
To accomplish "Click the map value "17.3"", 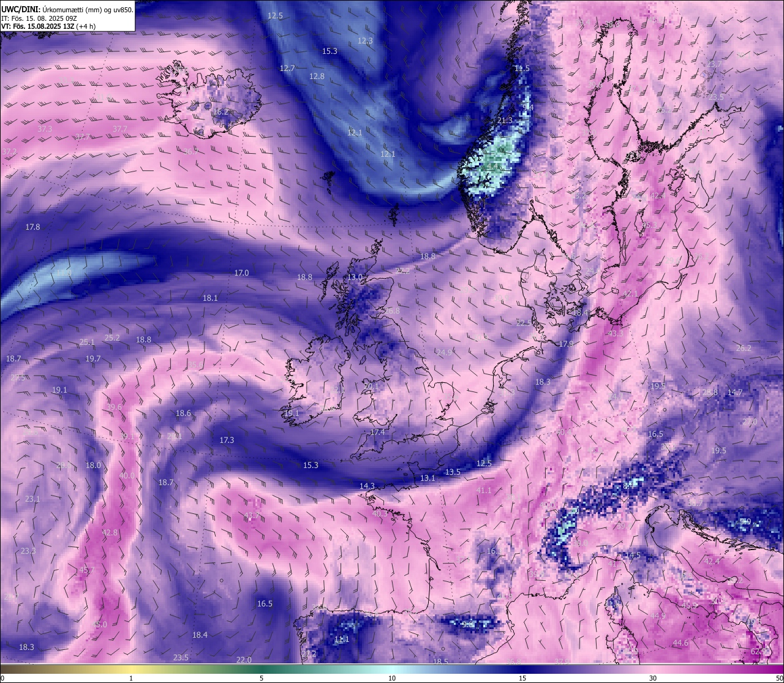I will coord(227,440).
